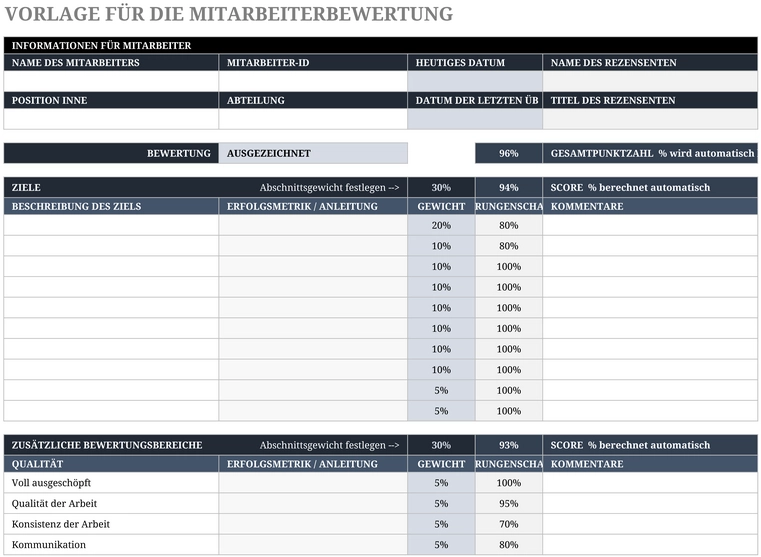Image resolution: width=761 pixels, height=557 pixels.
Task: Click the 5% weight in 'Kommunikation' row
Action: (441, 544)
